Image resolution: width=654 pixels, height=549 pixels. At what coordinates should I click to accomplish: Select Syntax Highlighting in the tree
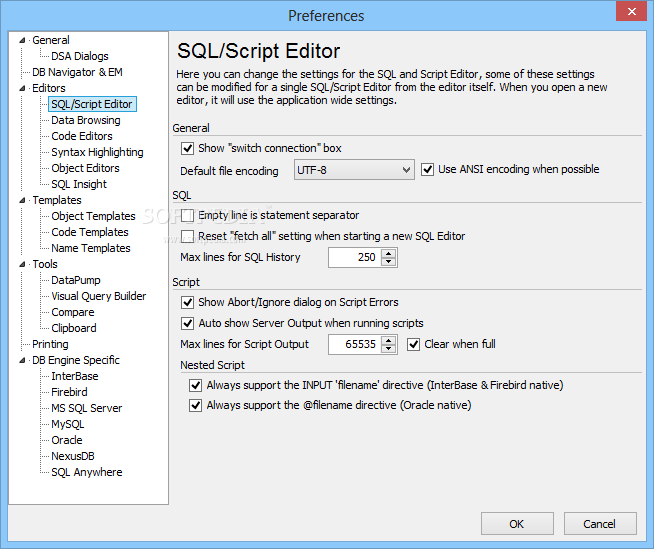click(x=97, y=152)
